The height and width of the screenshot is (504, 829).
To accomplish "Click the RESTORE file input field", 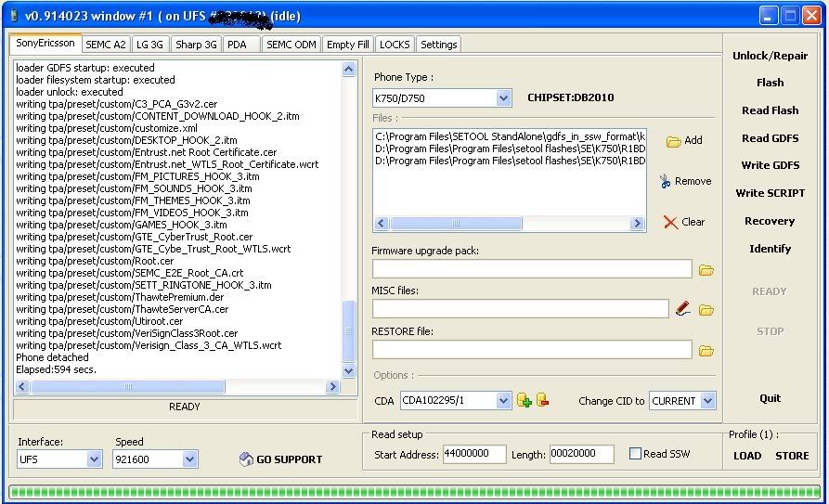I will pyautogui.click(x=532, y=350).
